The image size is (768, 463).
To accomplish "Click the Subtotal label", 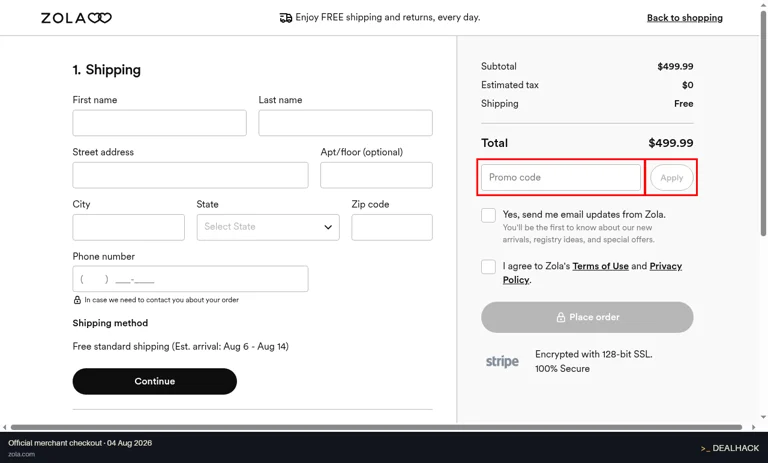I will coord(499,66).
